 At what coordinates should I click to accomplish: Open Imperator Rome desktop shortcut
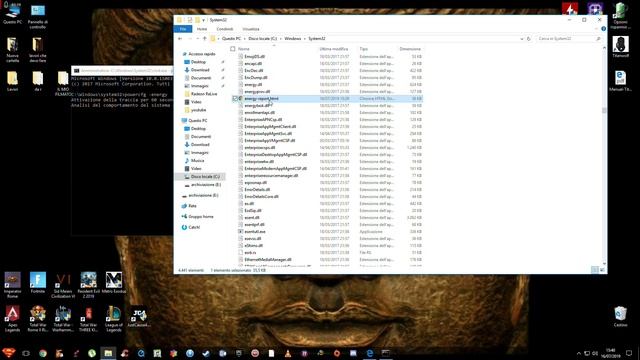12,285
